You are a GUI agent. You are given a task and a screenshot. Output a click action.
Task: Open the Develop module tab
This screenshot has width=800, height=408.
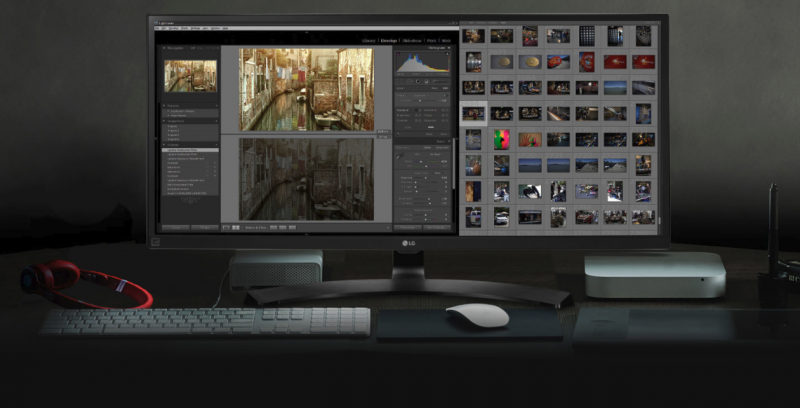389,41
